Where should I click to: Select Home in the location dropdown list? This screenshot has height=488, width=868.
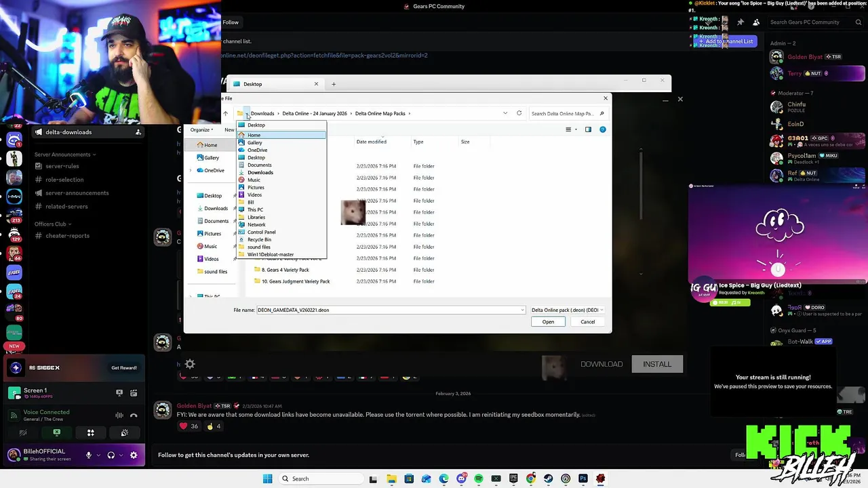coord(281,135)
